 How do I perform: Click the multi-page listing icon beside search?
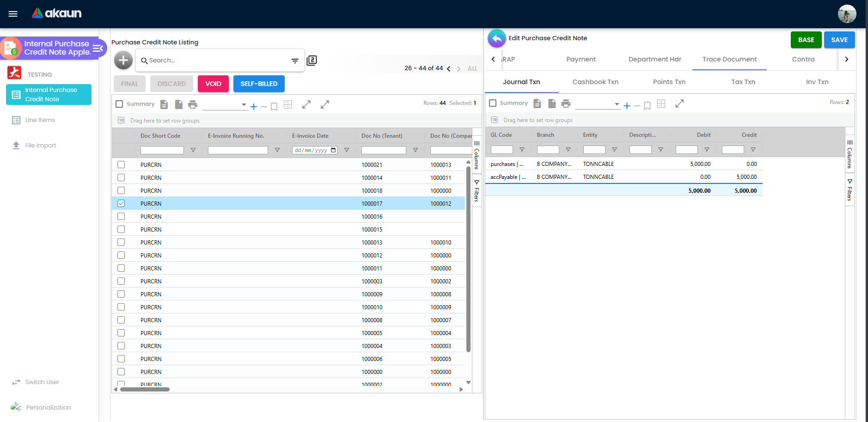pos(312,60)
